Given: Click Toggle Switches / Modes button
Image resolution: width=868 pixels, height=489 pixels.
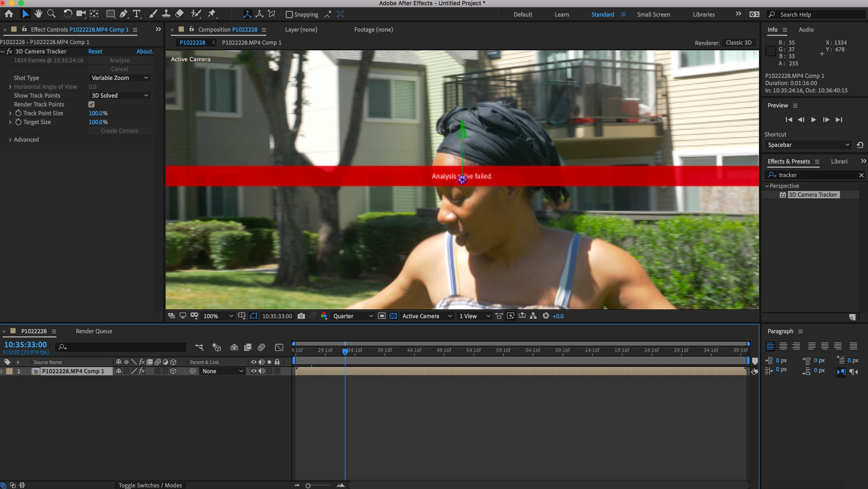Looking at the screenshot, I should 150,485.
